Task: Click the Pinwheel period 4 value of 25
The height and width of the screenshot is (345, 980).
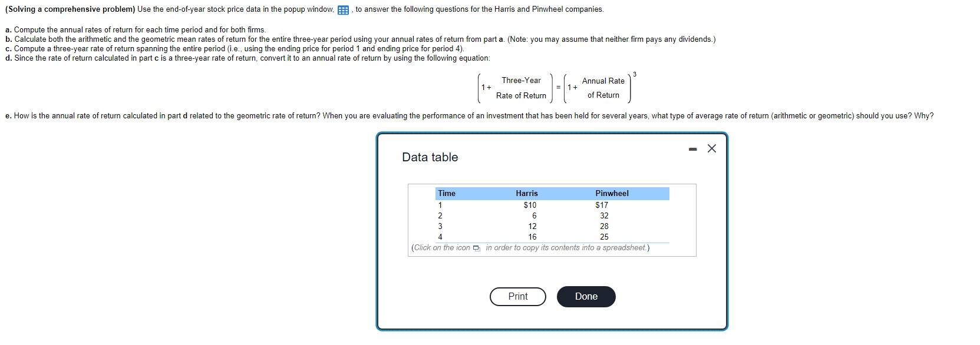Action: click(604, 236)
